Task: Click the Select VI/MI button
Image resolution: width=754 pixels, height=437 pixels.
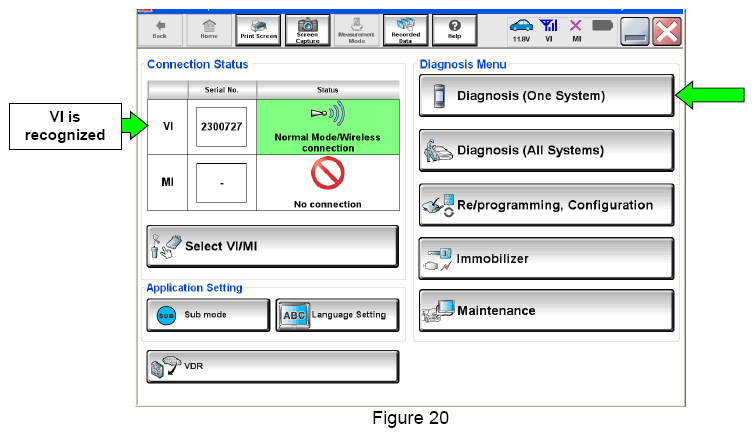Action: click(273, 246)
